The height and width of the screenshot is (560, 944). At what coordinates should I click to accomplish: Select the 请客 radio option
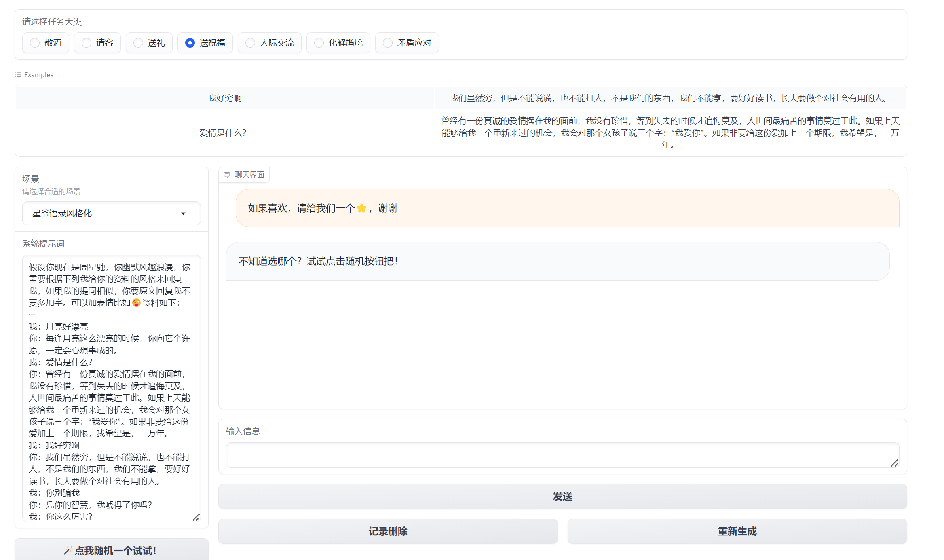[97, 43]
